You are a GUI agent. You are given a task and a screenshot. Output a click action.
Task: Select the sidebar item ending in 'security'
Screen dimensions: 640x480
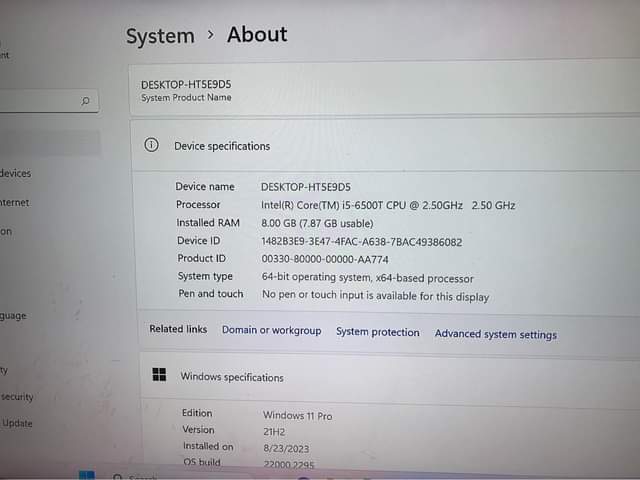click(17, 397)
